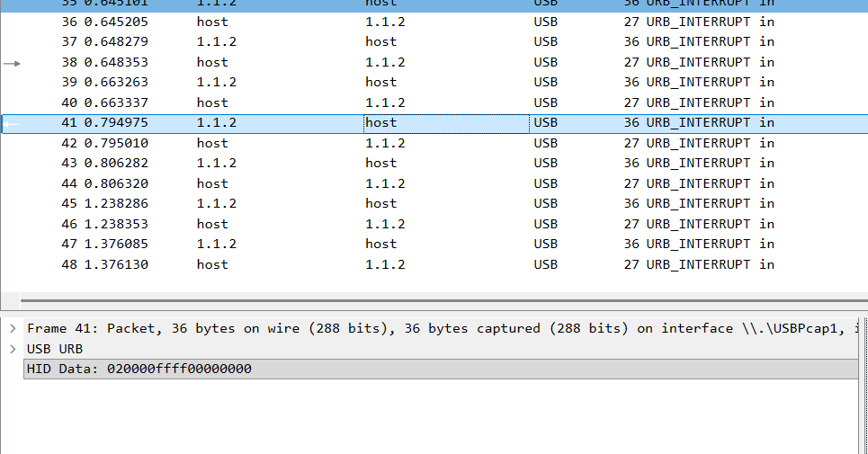Screen dimensions: 868x454
Task: Select packet 46 at time 1.238353
Action: point(115,225)
